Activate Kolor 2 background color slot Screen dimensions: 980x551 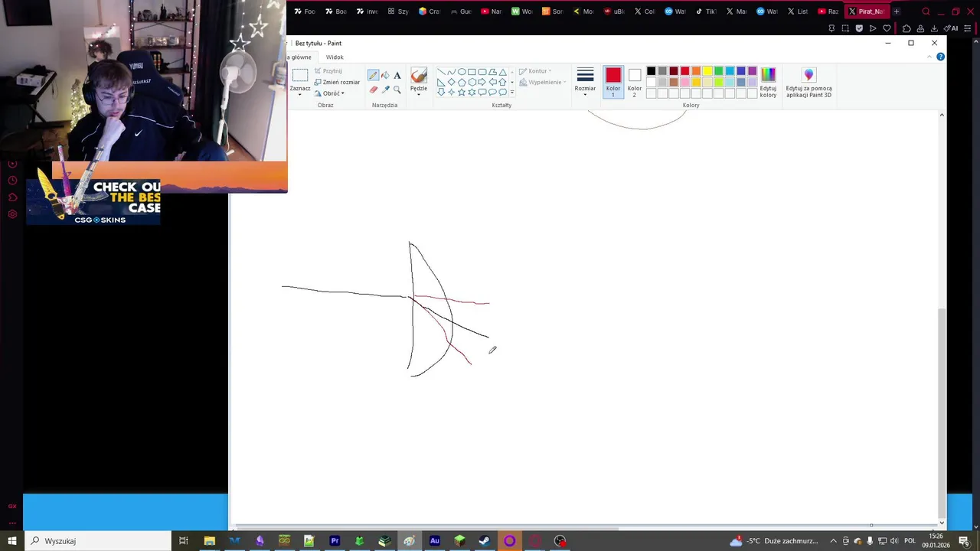(x=635, y=82)
